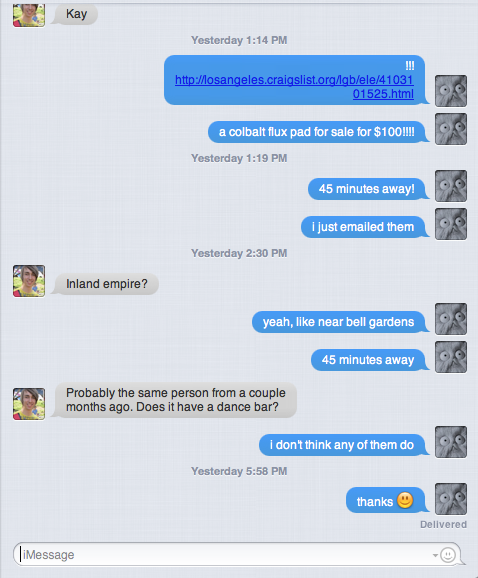Open the losangeles.craigslist.org link
This screenshot has height=578, width=478.
pos(294,87)
